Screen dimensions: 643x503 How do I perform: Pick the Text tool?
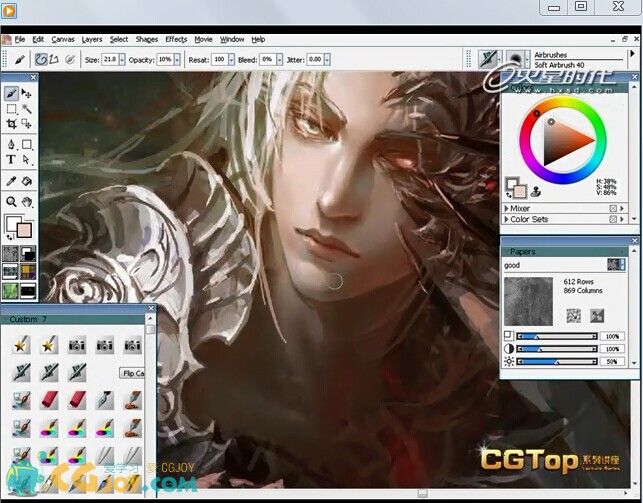[x=11, y=159]
